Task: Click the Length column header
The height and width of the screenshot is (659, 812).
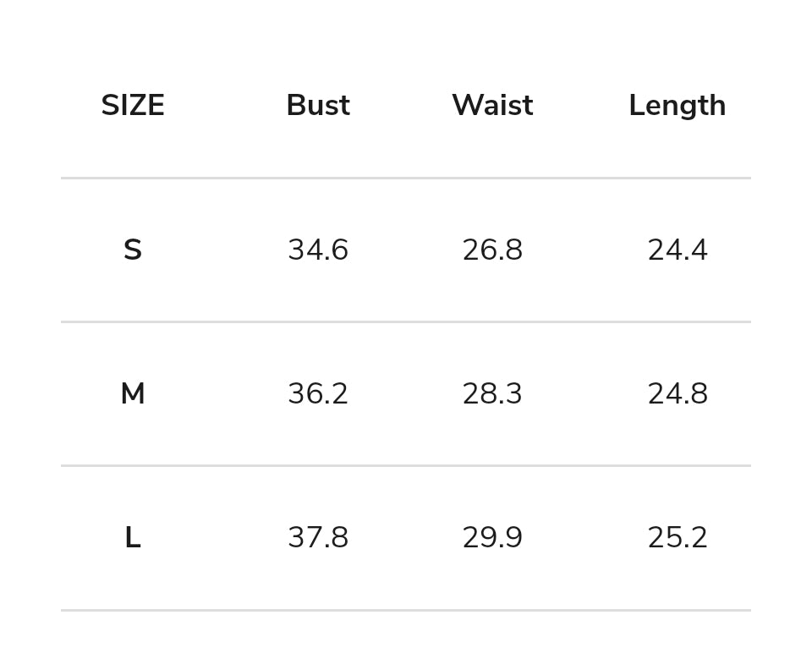Action: coord(677,106)
